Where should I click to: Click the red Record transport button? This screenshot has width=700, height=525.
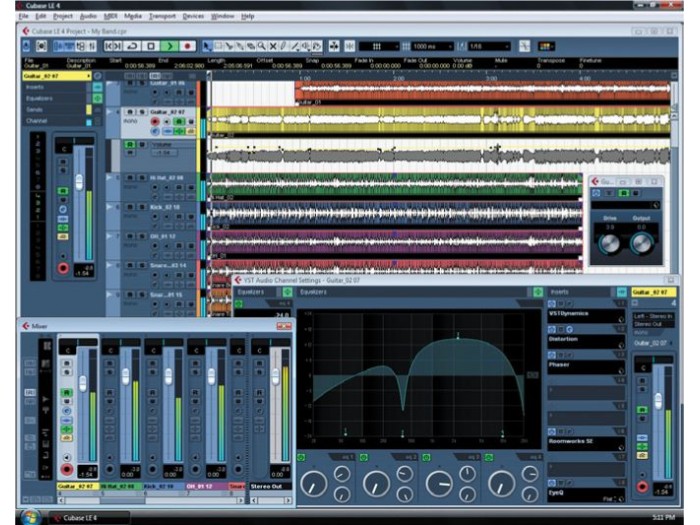[188, 46]
